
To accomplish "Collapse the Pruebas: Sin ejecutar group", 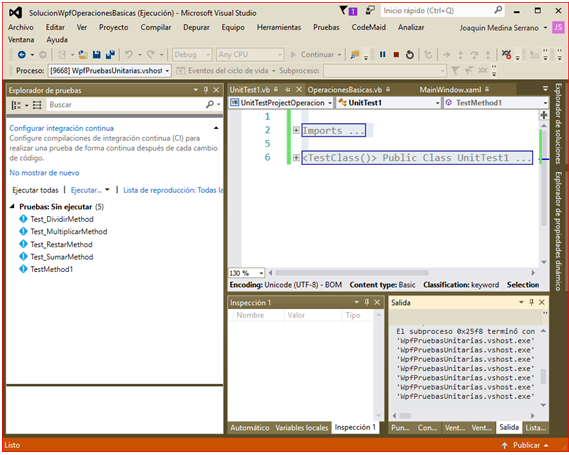I will coord(12,206).
